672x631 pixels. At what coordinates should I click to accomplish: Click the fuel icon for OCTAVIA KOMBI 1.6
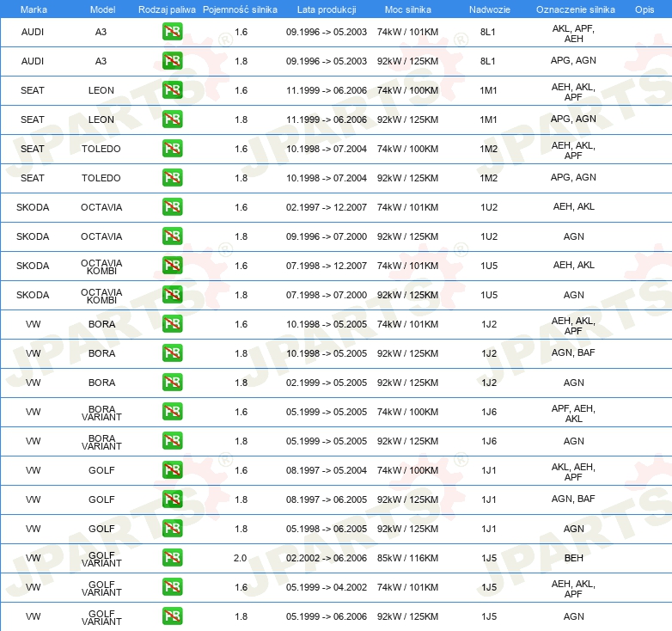click(x=172, y=266)
